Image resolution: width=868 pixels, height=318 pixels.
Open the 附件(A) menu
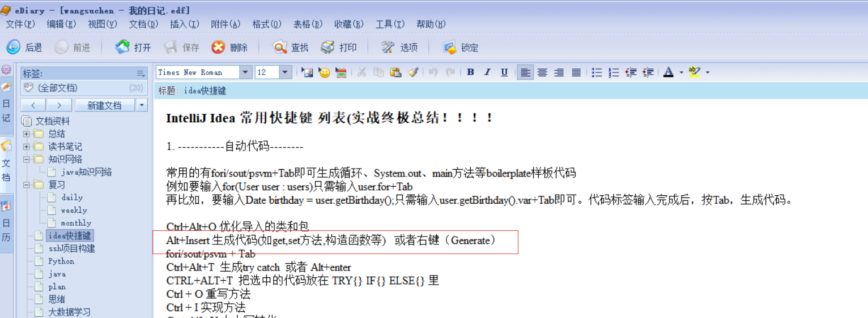pos(225,24)
